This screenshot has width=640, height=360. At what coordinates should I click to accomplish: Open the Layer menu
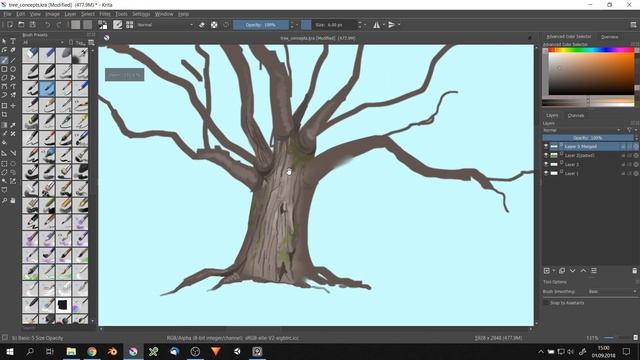tap(70, 14)
